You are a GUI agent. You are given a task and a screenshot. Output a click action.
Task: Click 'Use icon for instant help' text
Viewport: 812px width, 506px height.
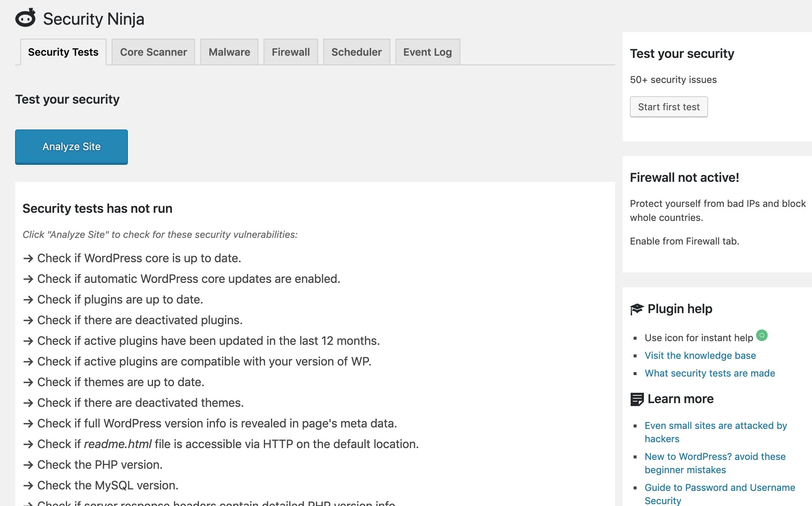(698, 338)
